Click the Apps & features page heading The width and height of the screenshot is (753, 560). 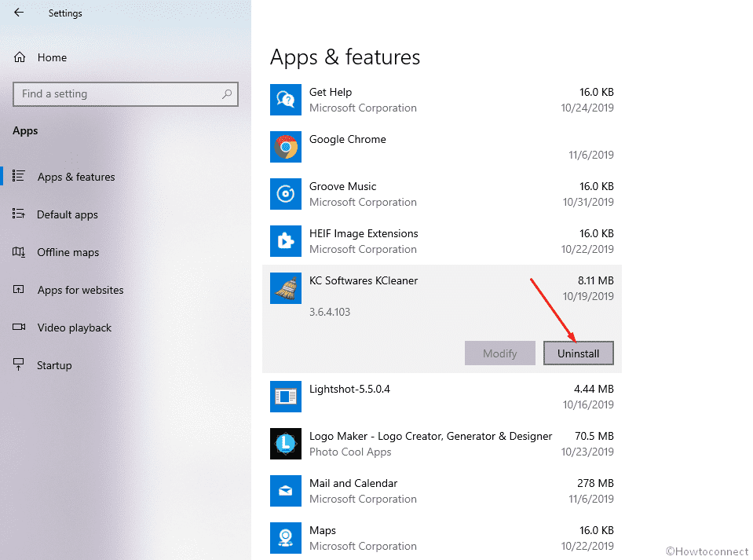(345, 57)
